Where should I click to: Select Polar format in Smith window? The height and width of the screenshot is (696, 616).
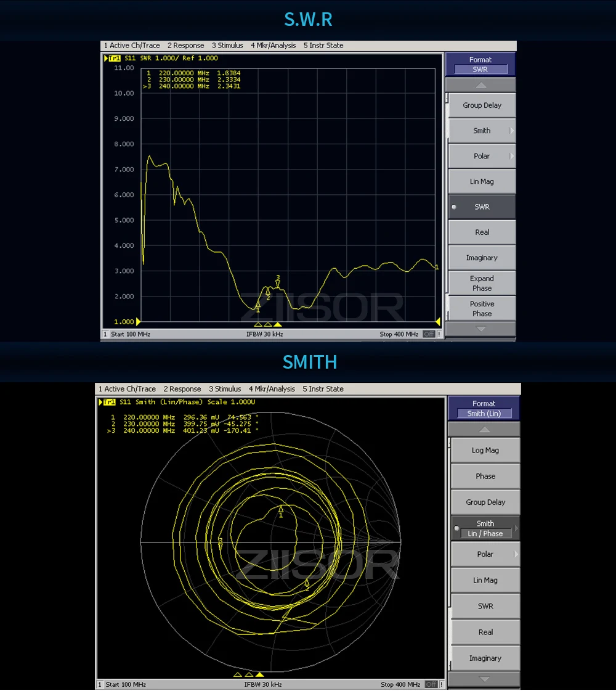tap(485, 554)
